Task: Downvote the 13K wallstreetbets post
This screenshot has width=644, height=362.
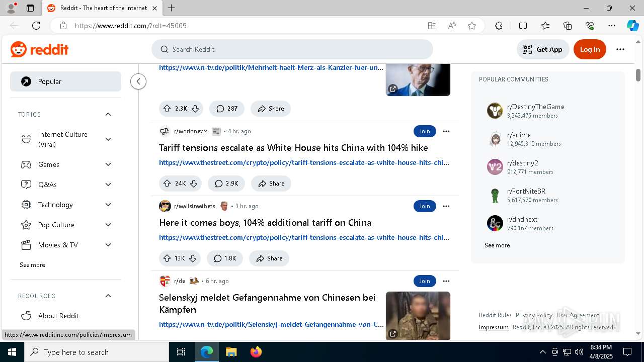Action: click(193, 258)
